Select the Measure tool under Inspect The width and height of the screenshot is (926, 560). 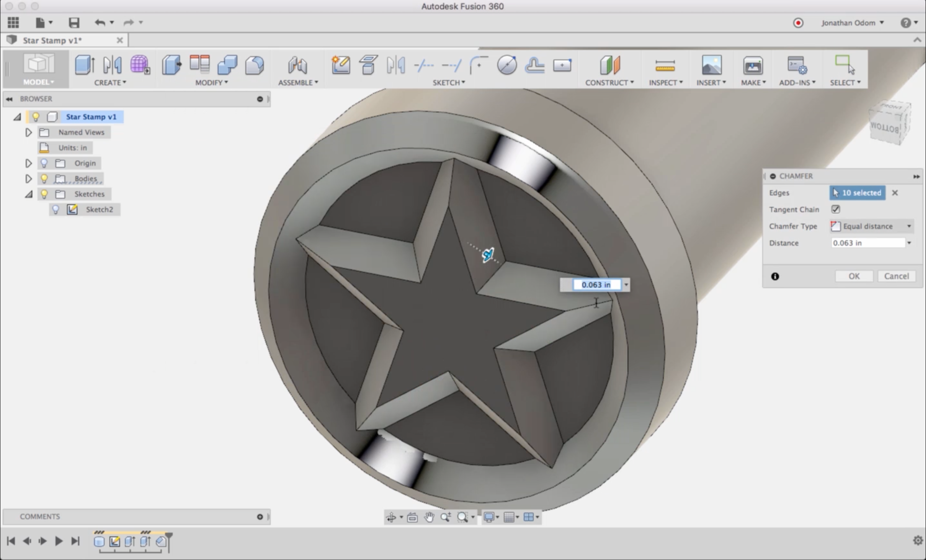(x=665, y=65)
